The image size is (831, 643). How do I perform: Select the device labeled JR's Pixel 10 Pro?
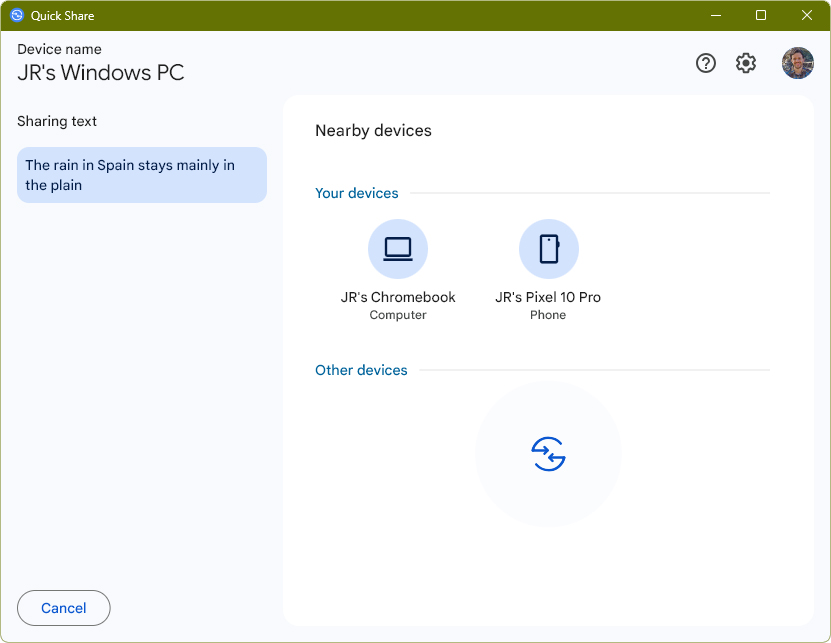tap(548, 297)
